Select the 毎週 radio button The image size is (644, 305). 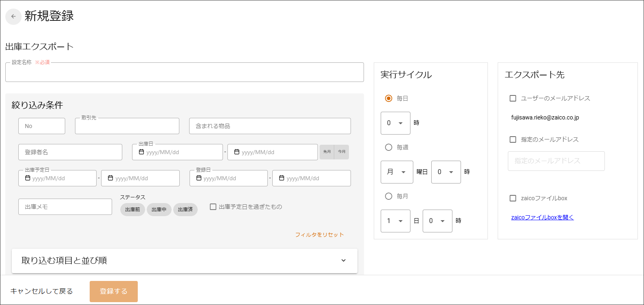tap(389, 147)
